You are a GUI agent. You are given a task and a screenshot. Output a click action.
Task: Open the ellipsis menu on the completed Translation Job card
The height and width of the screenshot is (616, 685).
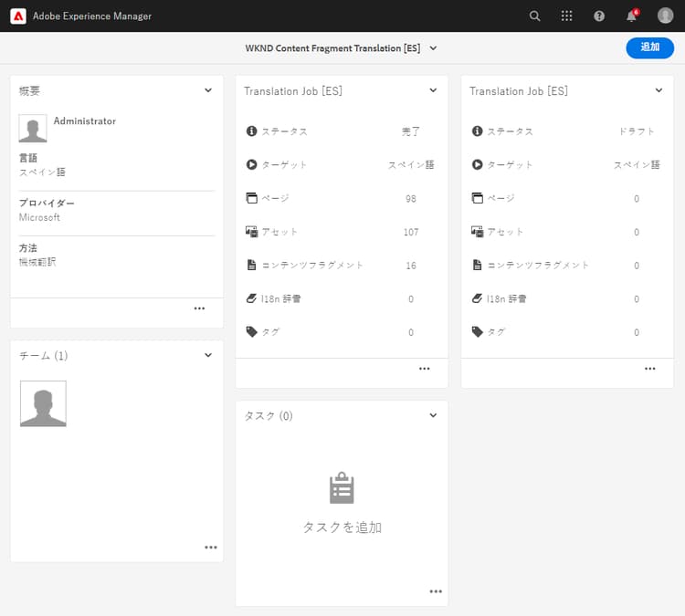coord(424,369)
